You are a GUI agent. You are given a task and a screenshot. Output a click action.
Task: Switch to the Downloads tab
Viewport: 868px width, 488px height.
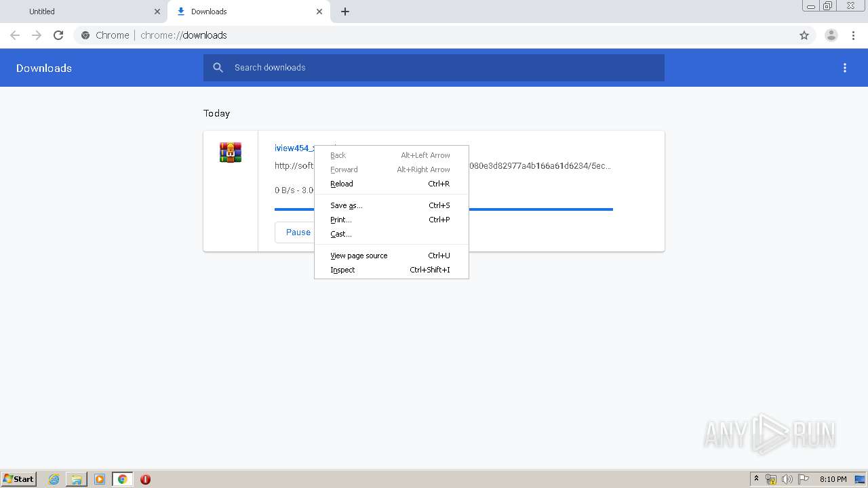point(249,12)
